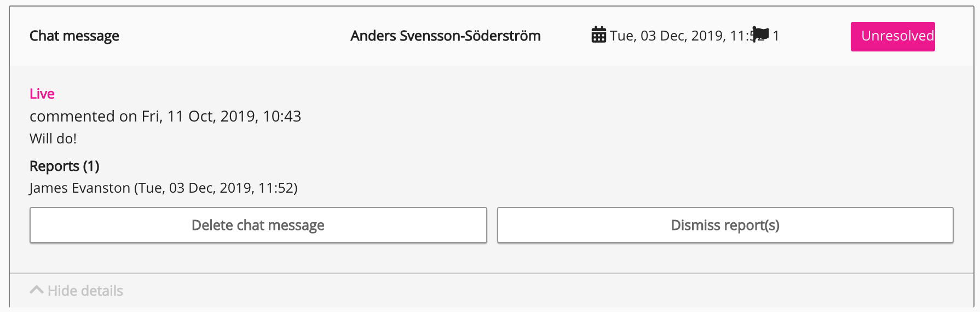Click reporter name James Evanston
The height and width of the screenshot is (312, 980).
80,188
